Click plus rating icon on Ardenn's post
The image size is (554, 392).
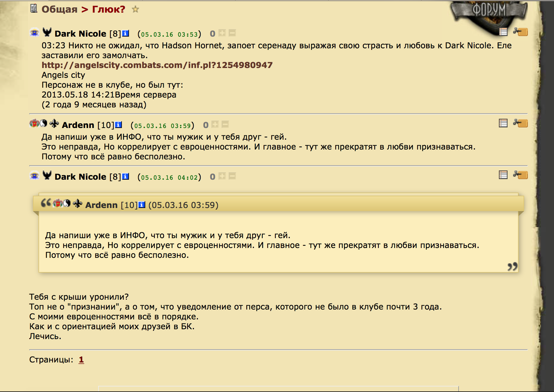[215, 124]
